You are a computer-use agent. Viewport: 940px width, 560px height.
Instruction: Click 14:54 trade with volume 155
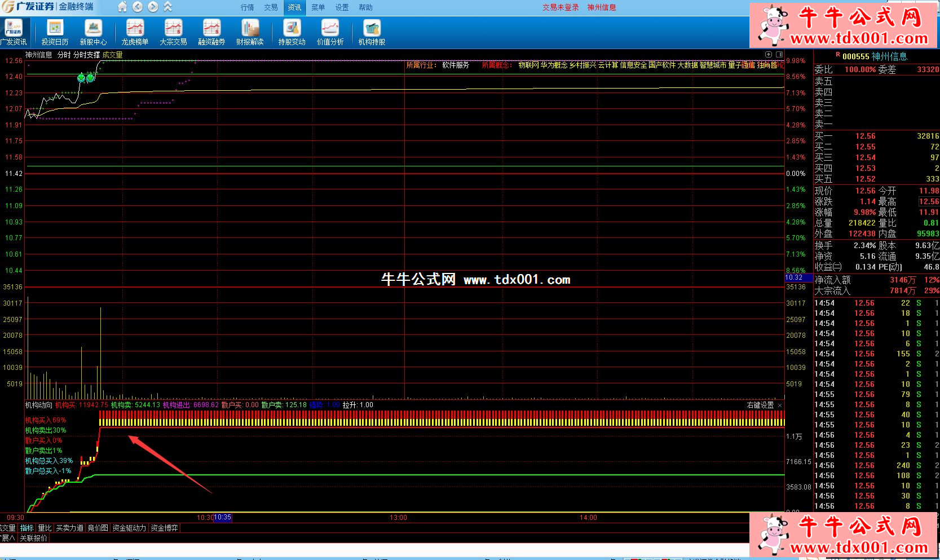pos(877,354)
